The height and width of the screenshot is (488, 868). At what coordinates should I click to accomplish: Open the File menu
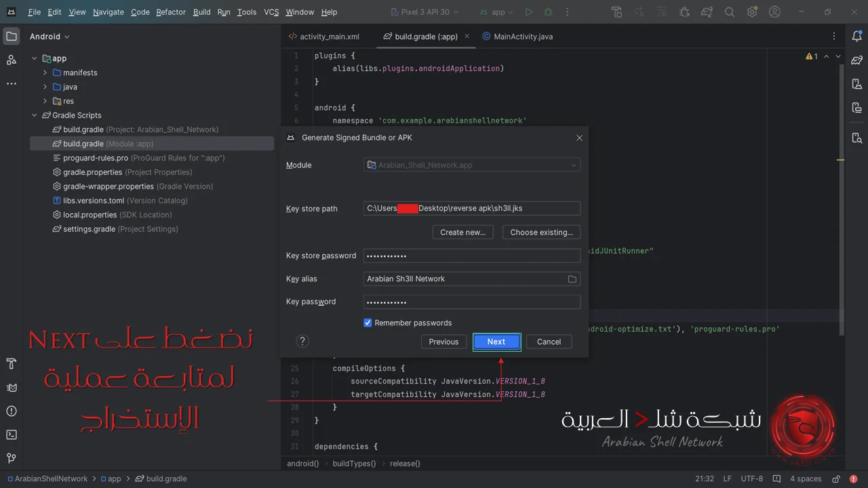(35, 12)
